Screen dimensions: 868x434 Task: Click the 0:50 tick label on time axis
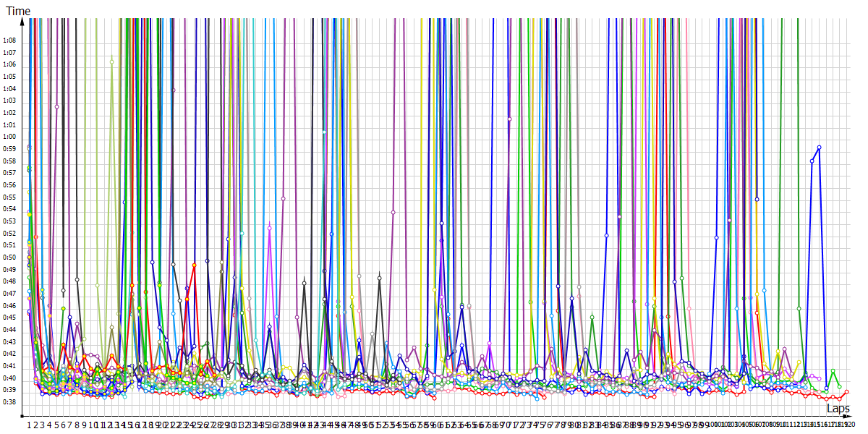pyautogui.click(x=9, y=258)
